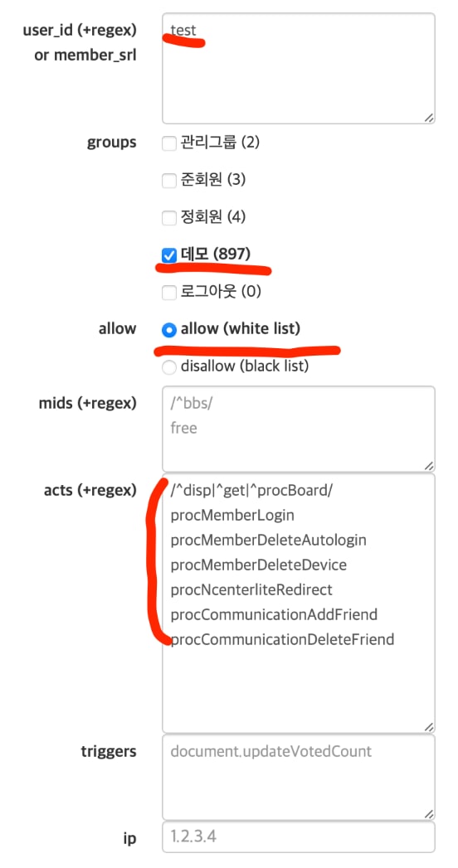Uncheck the 데모 (897) group checkbox

coord(168,255)
